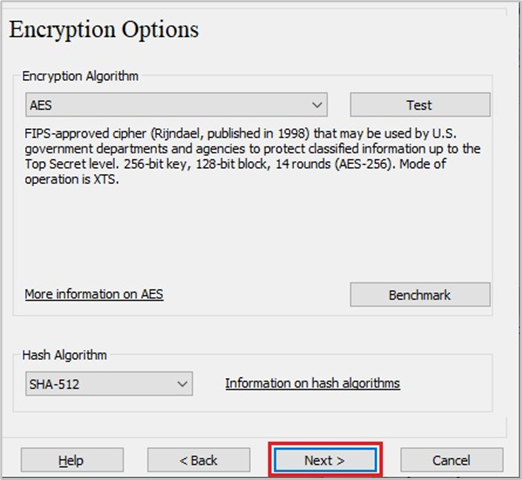
Task: Click the Encryption Algorithm group label
Action: [x=80, y=76]
